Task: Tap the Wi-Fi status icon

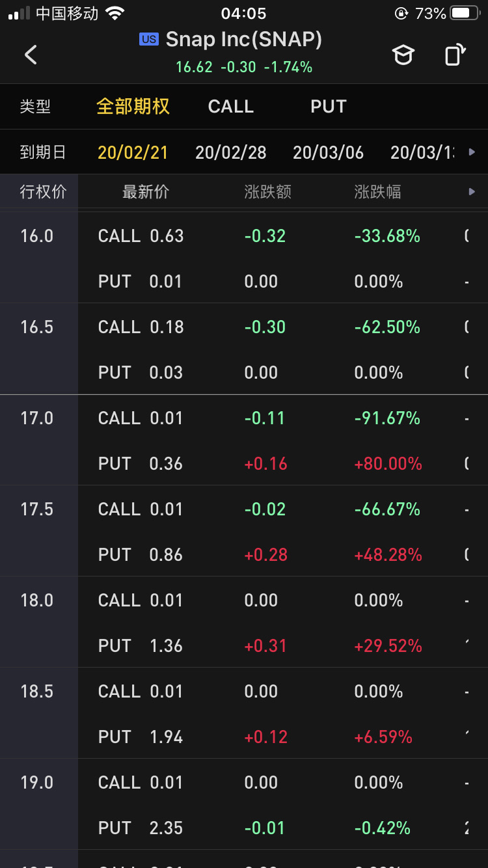Action: (115, 14)
